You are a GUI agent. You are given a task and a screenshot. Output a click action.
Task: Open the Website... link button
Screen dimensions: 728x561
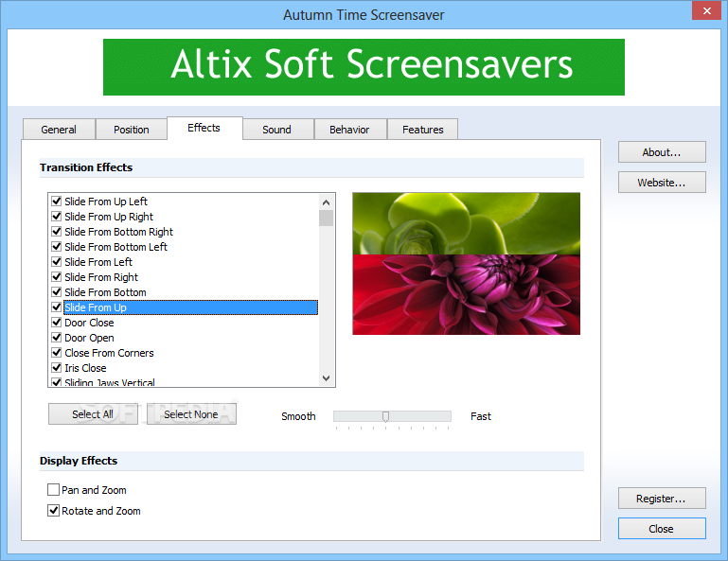pyautogui.click(x=662, y=183)
